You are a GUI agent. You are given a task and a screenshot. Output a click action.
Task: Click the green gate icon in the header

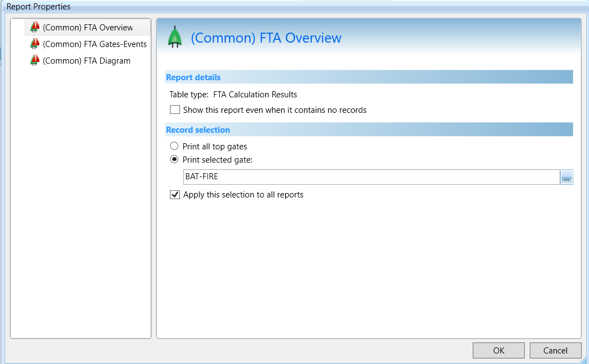(x=175, y=37)
